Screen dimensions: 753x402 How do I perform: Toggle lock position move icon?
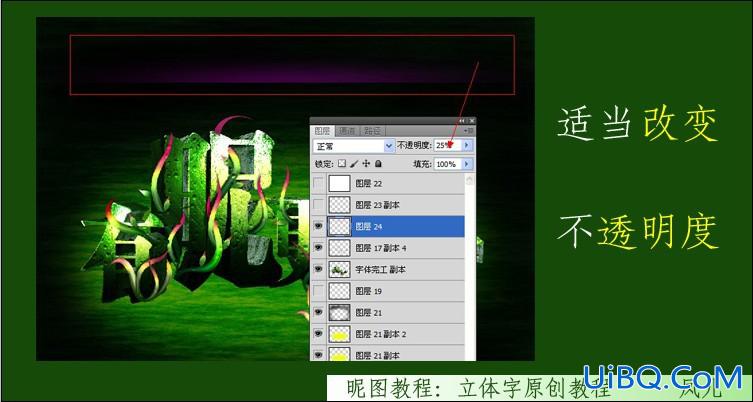[x=366, y=164]
